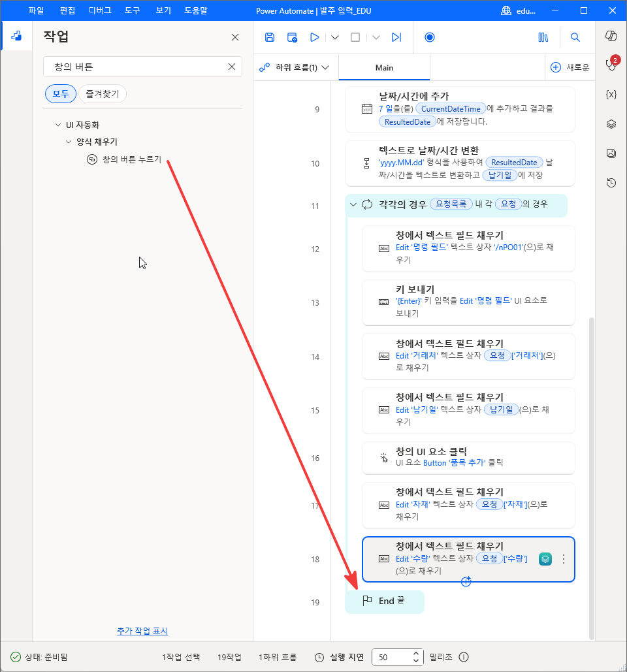Open the 도움말 menu
627x672 pixels.
coord(195,10)
